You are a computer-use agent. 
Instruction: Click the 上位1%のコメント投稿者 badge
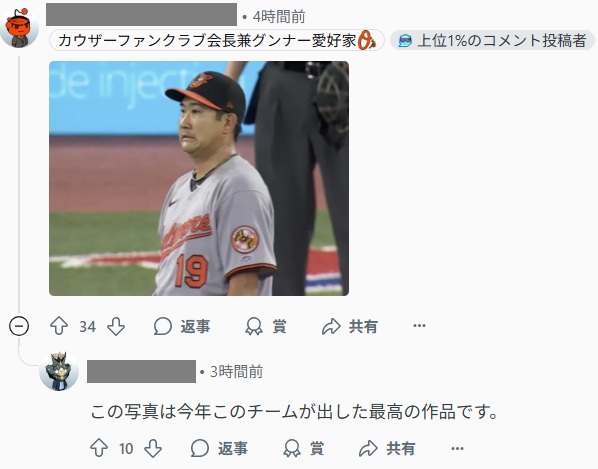[492, 40]
